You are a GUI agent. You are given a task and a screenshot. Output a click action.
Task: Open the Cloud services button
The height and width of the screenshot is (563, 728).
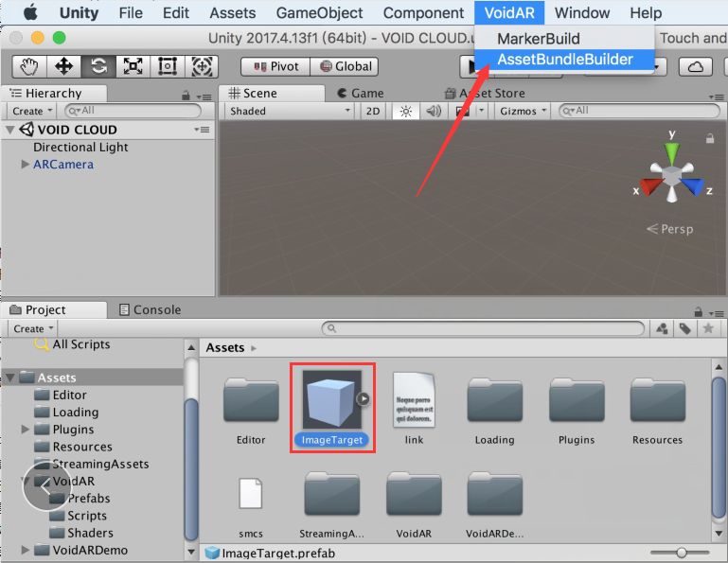(x=695, y=67)
